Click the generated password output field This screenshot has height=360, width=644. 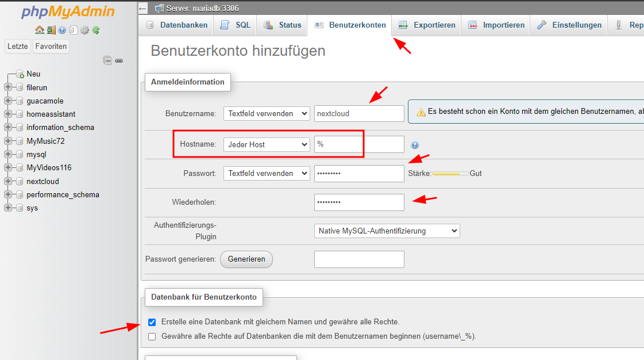click(359, 259)
